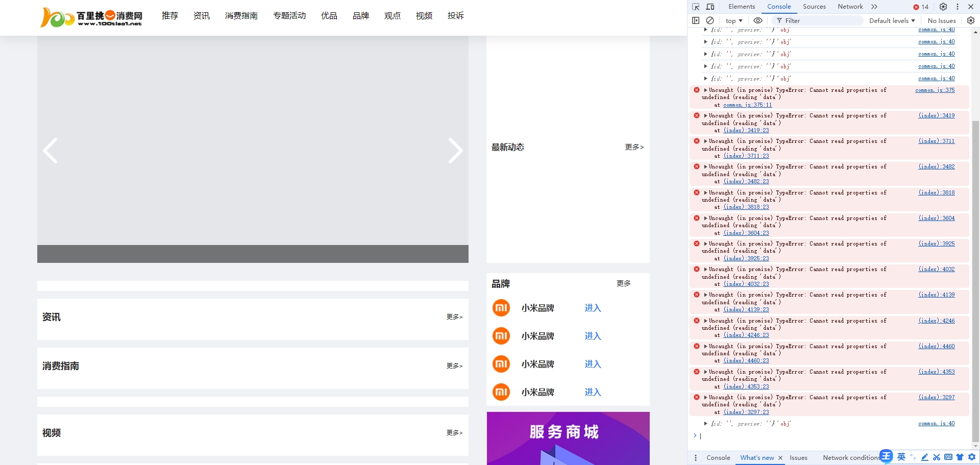Click the console vertical scrollbar thumb

coord(975,281)
